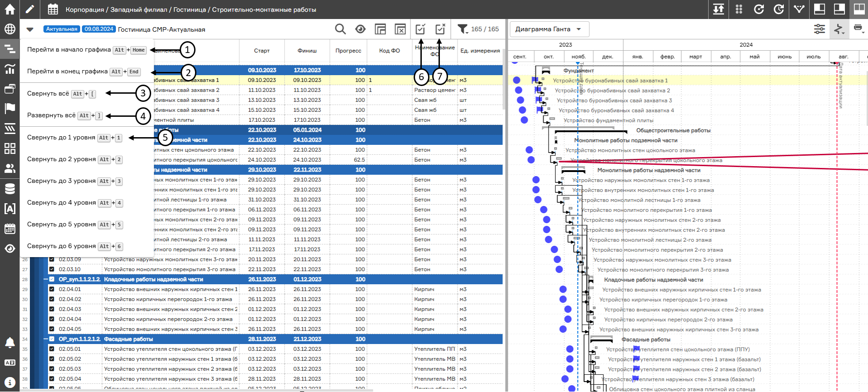Image resolution: width=868 pixels, height=392 pixels.
Task: Switch to top-left panel layout icon
Action: coord(820,9)
